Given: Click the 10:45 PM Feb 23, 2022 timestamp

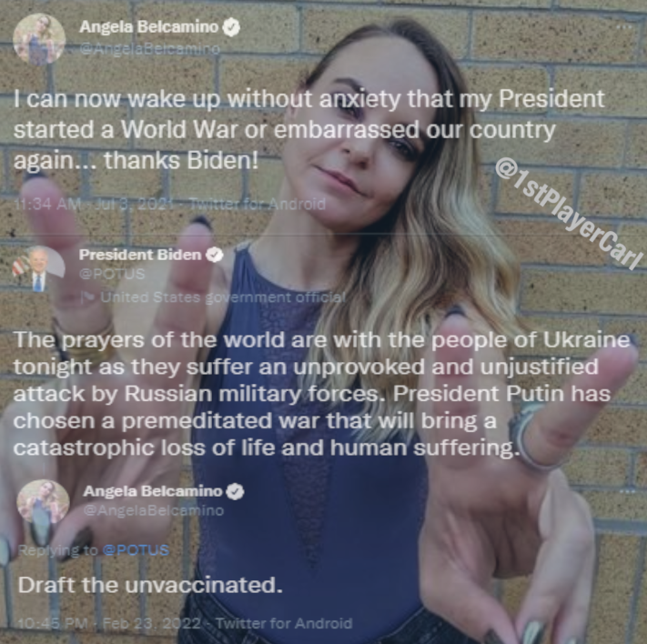Looking at the screenshot, I should pos(110,623).
